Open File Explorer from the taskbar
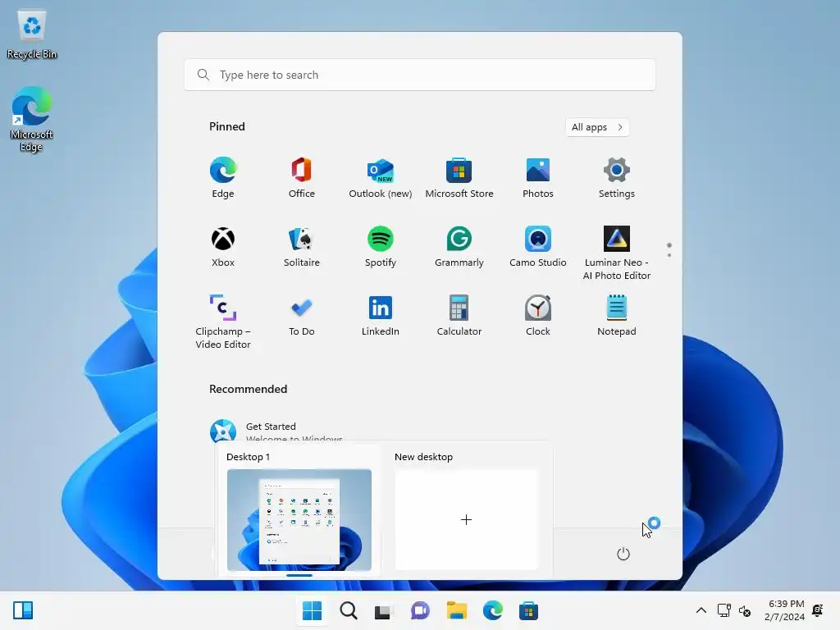This screenshot has width=840, height=630. (x=456, y=610)
